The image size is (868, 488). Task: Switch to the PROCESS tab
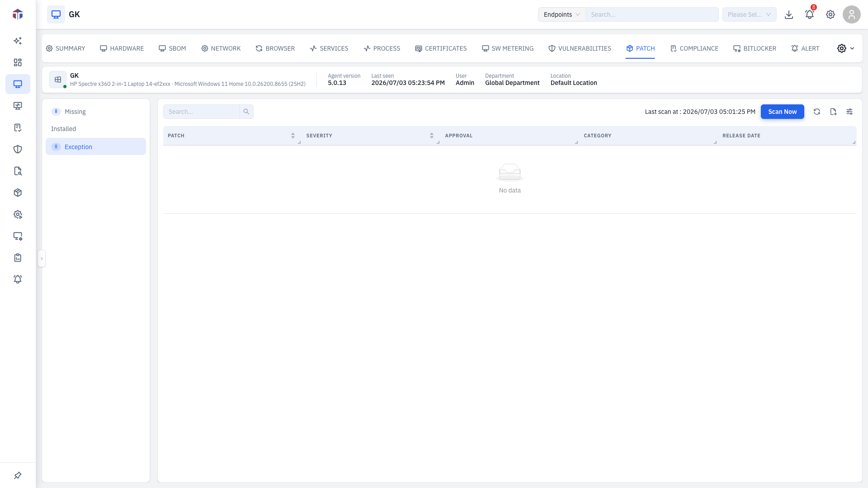coord(382,48)
